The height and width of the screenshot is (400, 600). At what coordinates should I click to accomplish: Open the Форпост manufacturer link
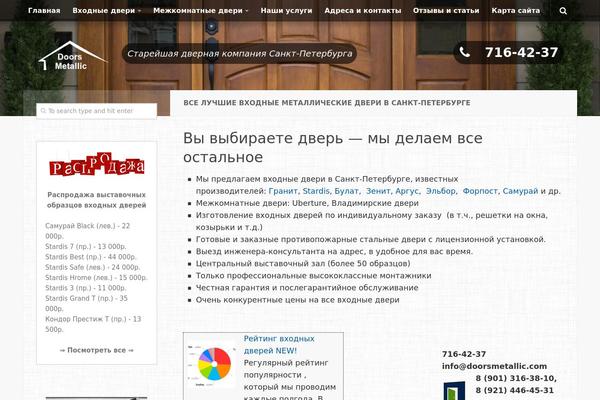point(480,191)
